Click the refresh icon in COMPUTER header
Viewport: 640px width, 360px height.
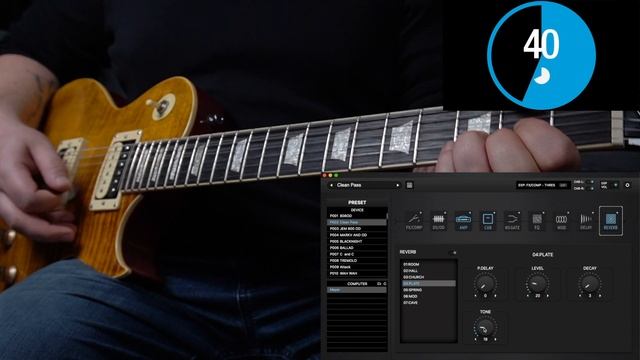(385, 284)
